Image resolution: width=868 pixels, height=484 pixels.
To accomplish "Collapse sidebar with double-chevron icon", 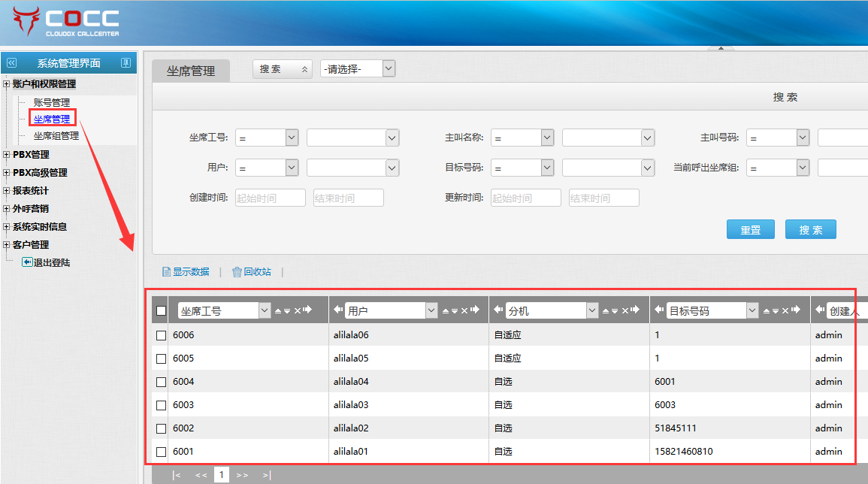I will click(x=11, y=63).
